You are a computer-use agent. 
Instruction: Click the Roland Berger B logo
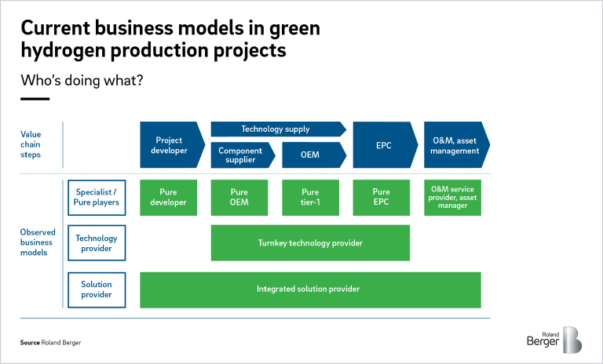tap(572, 339)
